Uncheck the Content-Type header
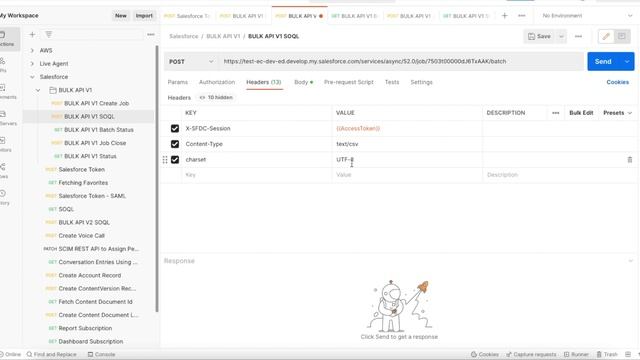 coord(175,144)
